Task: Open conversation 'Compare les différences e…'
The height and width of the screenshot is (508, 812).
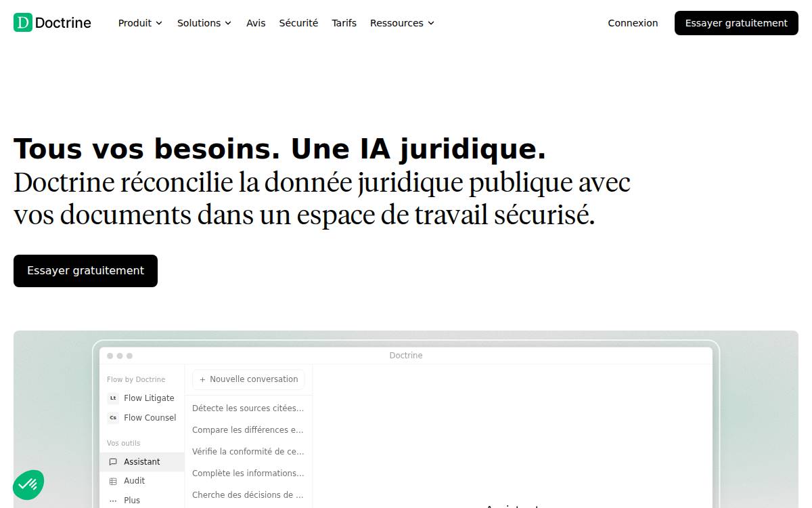Action: [x=248, y=430]
